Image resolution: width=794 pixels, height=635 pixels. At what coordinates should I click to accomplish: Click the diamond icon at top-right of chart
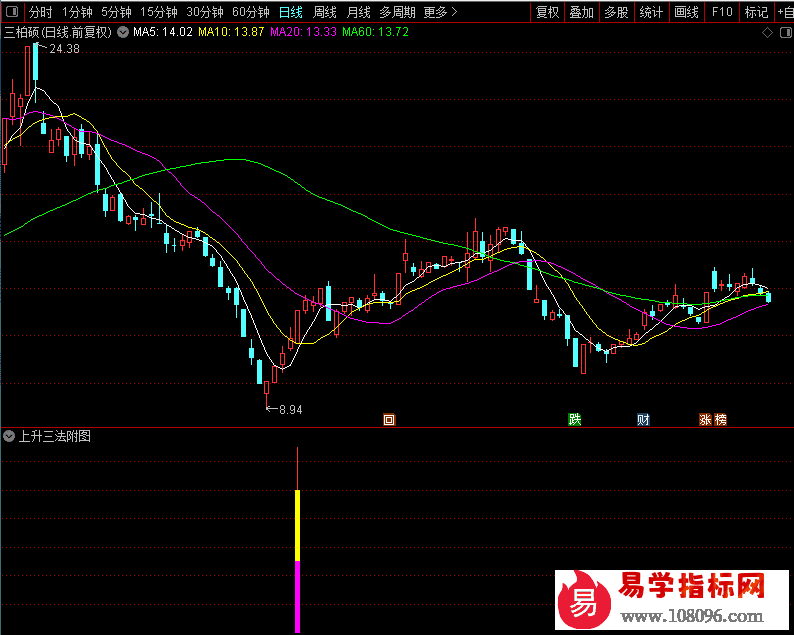[x=767, y=32]
